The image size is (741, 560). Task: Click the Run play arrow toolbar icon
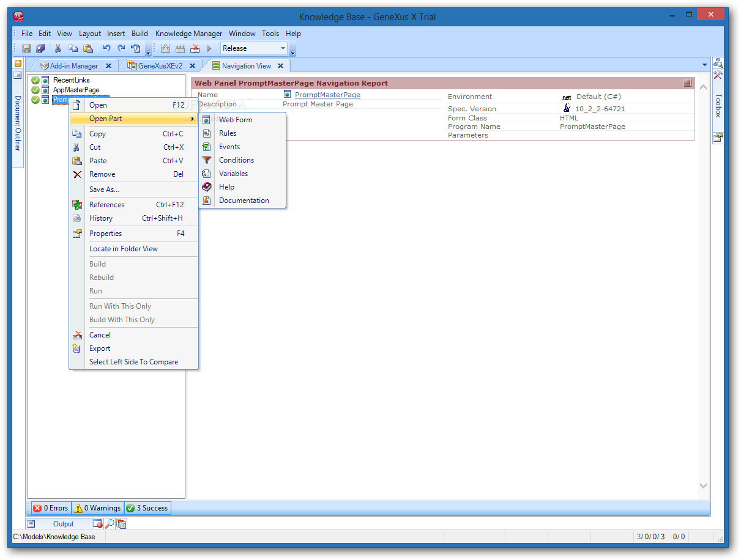pos(209,48)
